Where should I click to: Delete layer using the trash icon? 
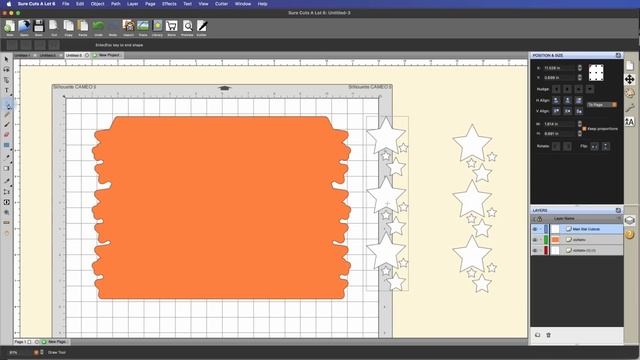[x=549, y=335]
